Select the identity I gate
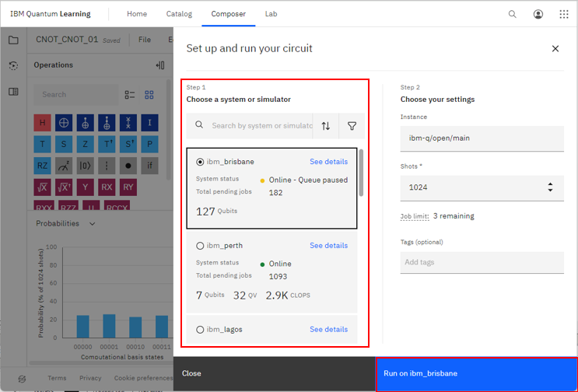Image resolution: width=578 pixels, height=392 pixels. point(149,123)
